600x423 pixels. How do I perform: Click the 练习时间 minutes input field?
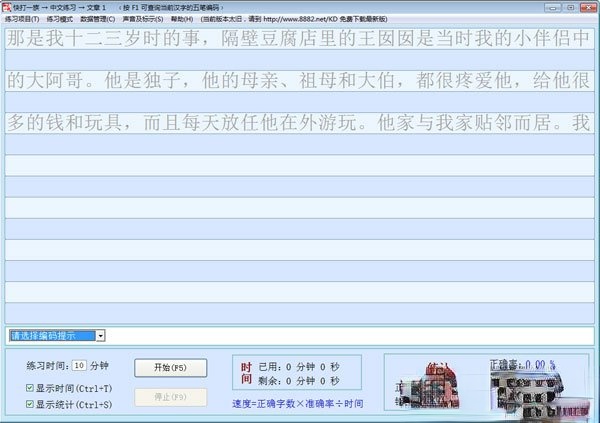click(79, 364)
